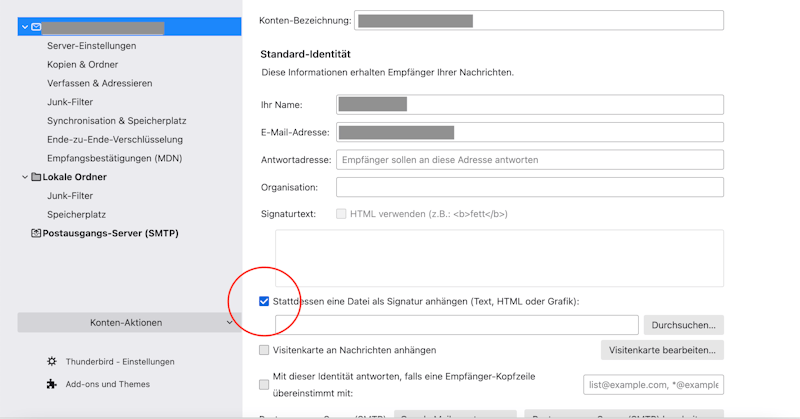Click the signature text area

point(499,258)
